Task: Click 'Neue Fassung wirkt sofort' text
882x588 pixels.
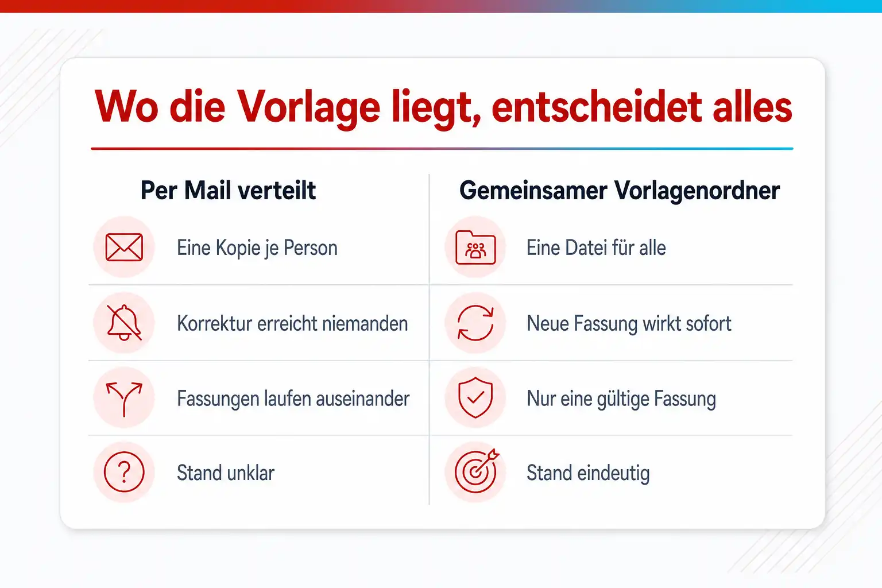Action: (x=629, y=324)
